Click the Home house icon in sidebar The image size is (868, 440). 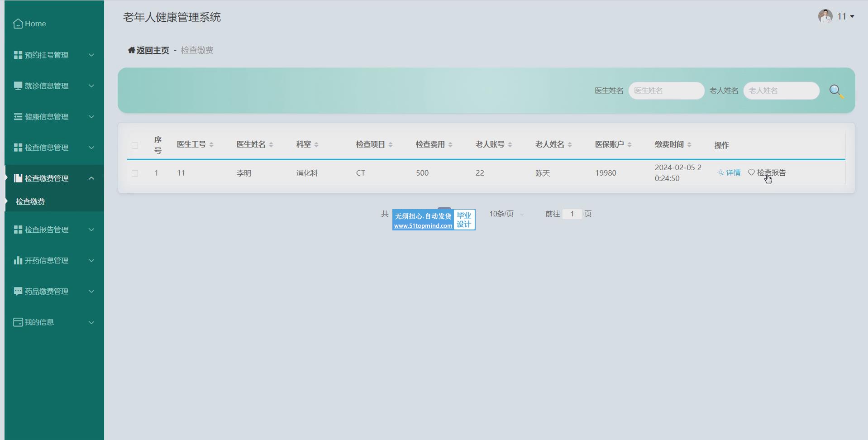click(18, 24)
